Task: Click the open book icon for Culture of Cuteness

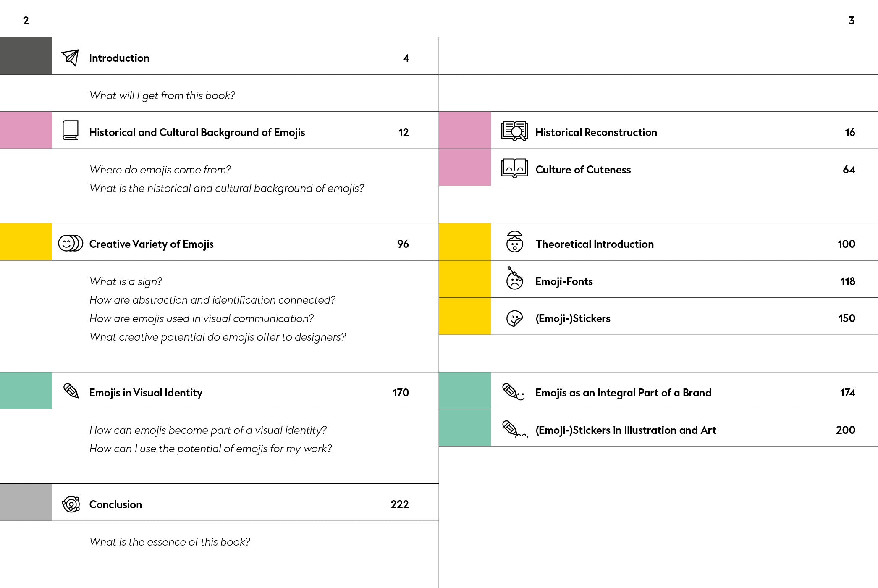Action: pyautogui.click(x=514, y=168)
